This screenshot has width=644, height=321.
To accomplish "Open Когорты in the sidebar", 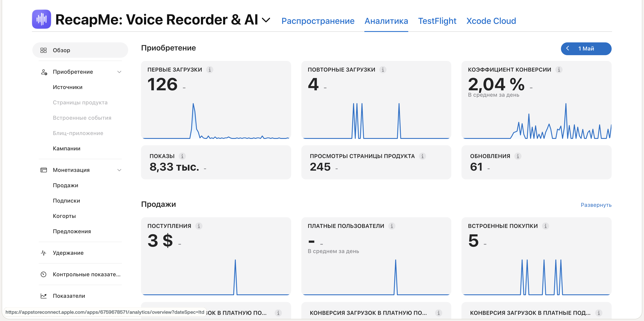I will [x=64, y=216].
